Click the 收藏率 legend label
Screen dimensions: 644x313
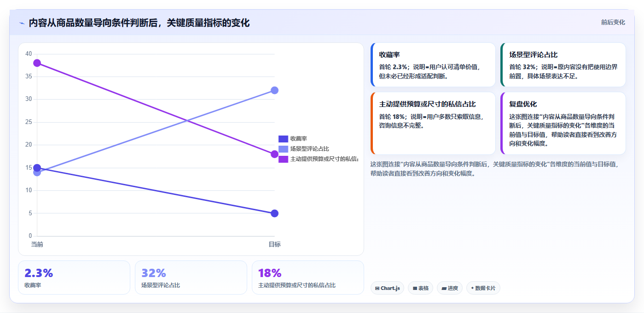[x=298, y=139]
